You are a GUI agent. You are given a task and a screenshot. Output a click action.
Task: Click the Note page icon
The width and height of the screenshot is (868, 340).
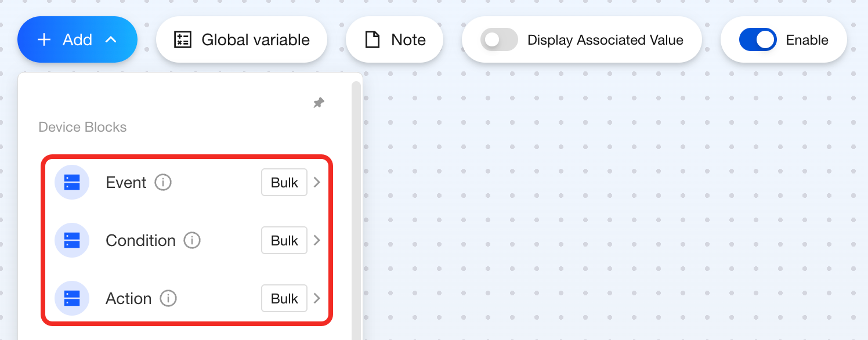[372, 39]
